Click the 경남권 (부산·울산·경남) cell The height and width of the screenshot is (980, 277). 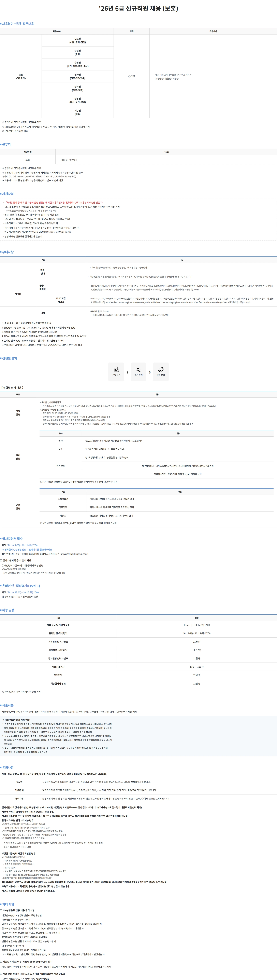tap(77, 100)
